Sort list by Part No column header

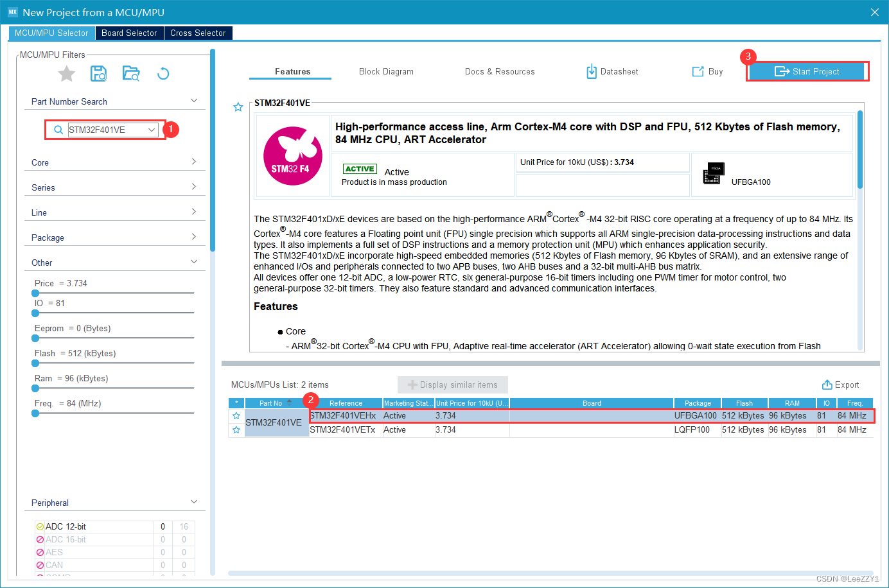tap(276, 403)
